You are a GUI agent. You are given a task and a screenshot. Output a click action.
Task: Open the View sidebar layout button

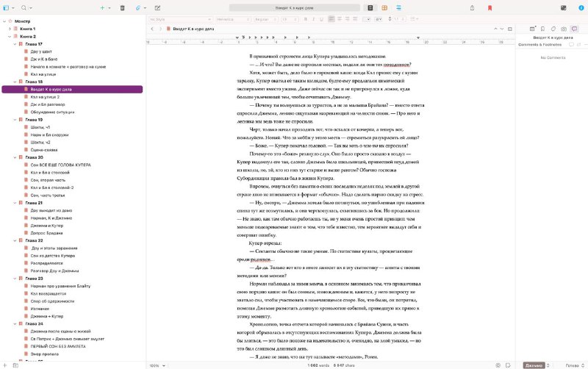(6, 8)
